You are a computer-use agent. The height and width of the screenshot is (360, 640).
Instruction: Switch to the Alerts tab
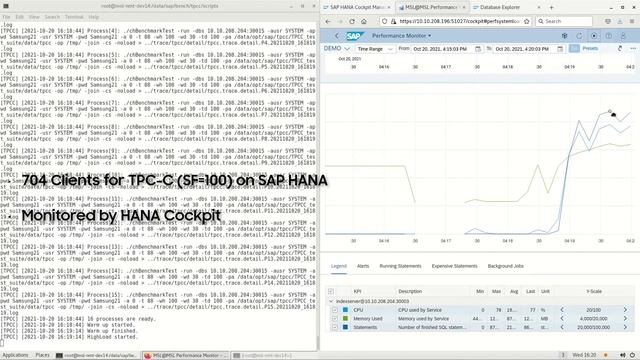coord(363,266)
